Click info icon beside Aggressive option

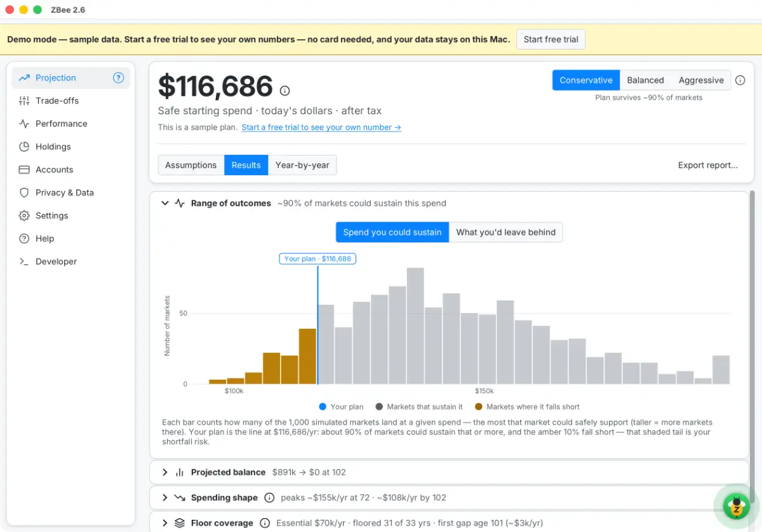pos(740,81)
